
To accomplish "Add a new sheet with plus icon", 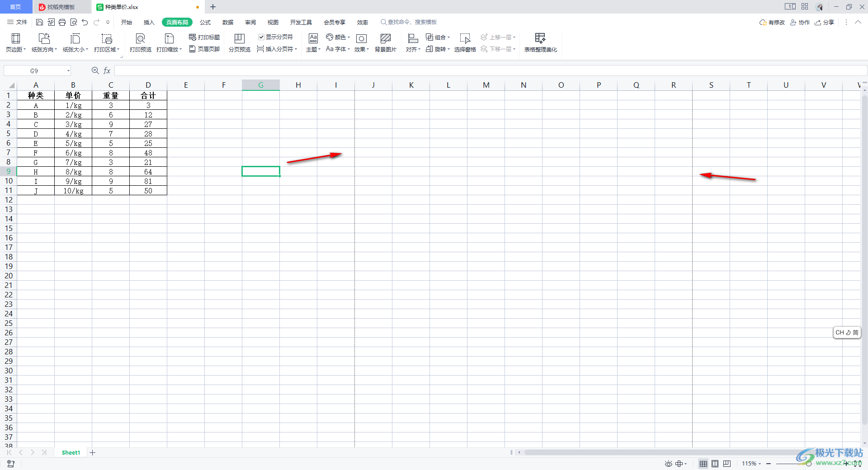I will 92,452.
